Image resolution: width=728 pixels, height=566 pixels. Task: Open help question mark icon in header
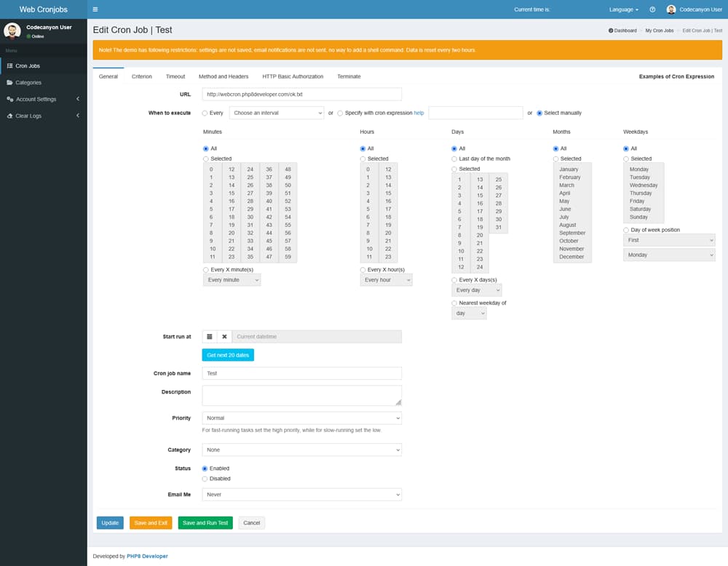pos(652,9)
